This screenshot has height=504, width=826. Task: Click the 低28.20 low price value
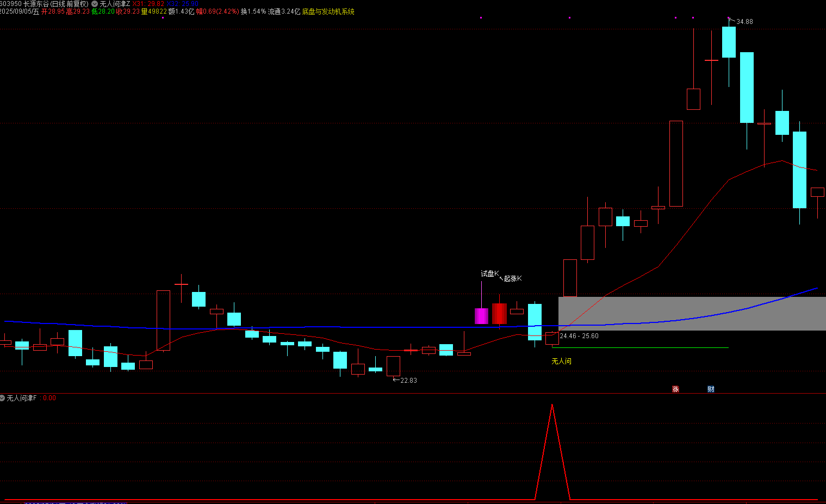pyautogui.click(x=103, y=11)
